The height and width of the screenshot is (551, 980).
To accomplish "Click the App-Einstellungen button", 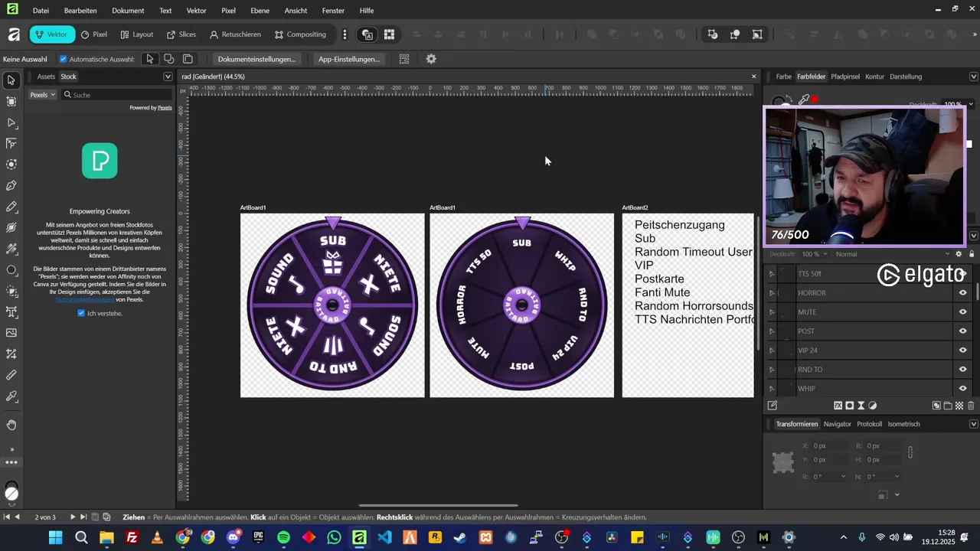I will pos(349,59).
